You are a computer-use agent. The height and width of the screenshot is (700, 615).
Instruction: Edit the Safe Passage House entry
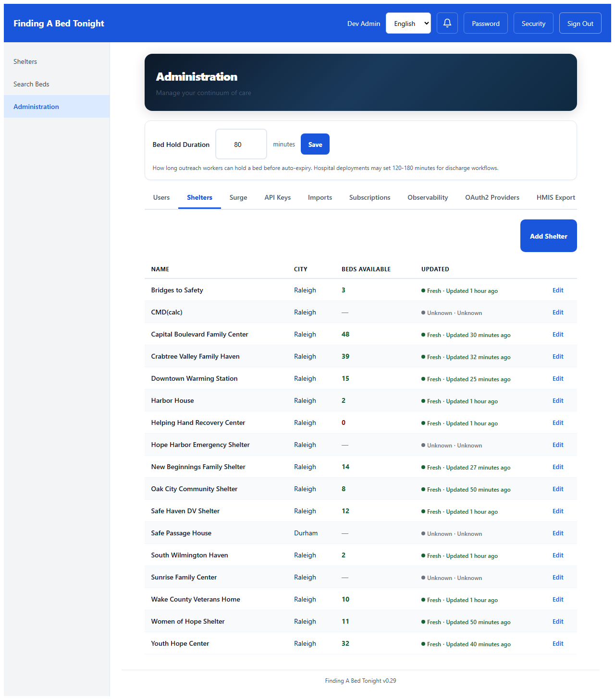pyautogui.click(x=557, y=533)
